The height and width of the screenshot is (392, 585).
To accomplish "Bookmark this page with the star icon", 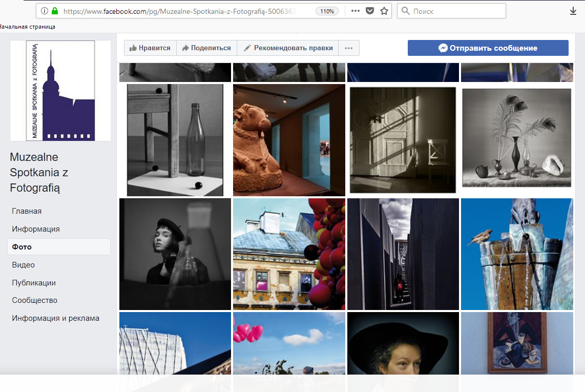I will [x=384, y=11].
